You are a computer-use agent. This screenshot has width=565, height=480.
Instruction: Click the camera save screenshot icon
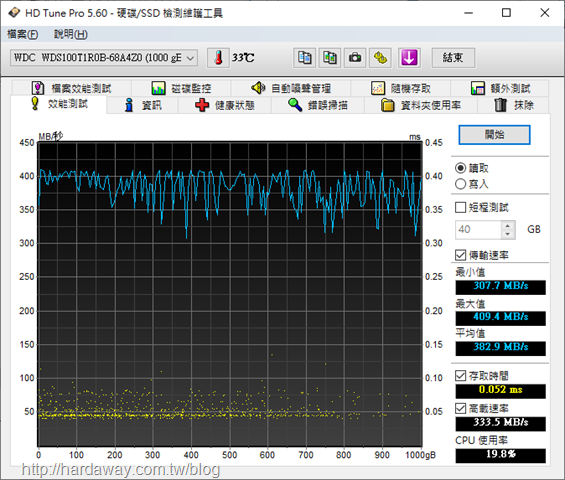pyautogui.click(x=355, y=58)
